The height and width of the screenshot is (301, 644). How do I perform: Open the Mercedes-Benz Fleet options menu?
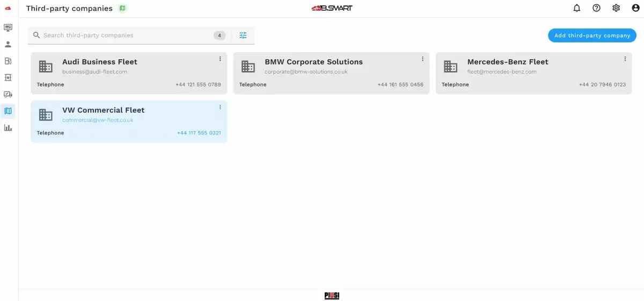pos(625,59)
